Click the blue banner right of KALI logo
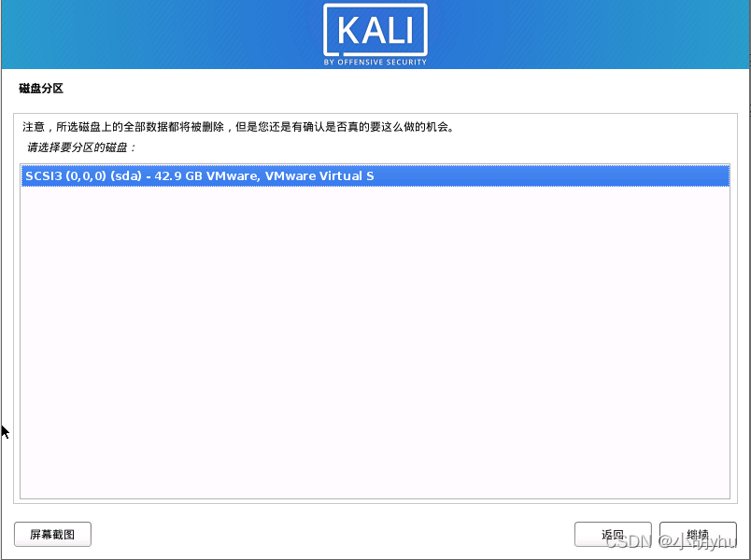The height and width of the screenshot is (560, 751). pyautogui.click(x=588, y=34)
